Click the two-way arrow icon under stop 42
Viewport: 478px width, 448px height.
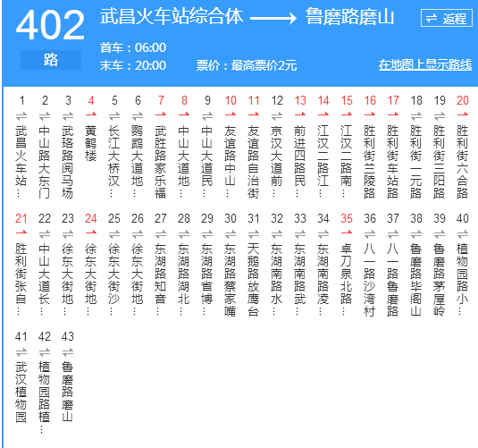[45, 352]
